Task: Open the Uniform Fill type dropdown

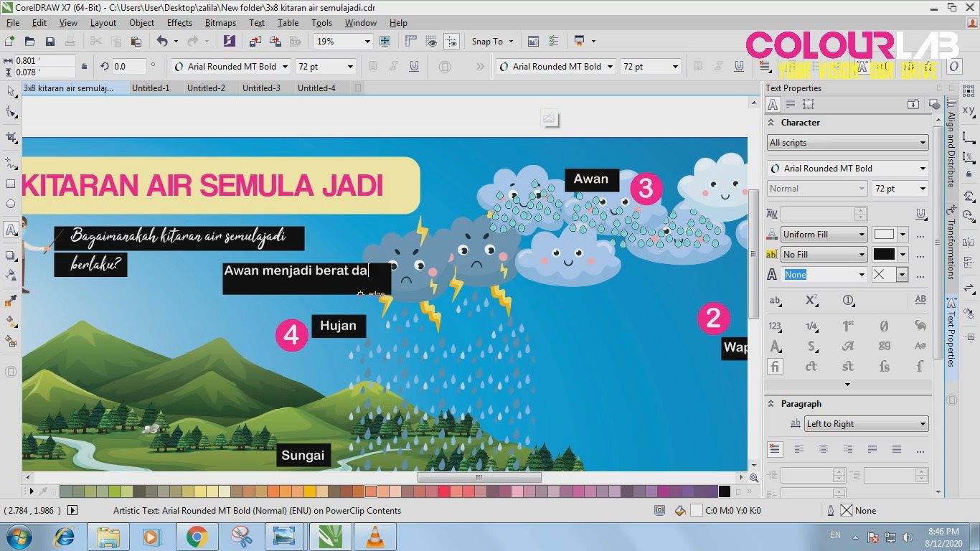Action: pos(824,235)
